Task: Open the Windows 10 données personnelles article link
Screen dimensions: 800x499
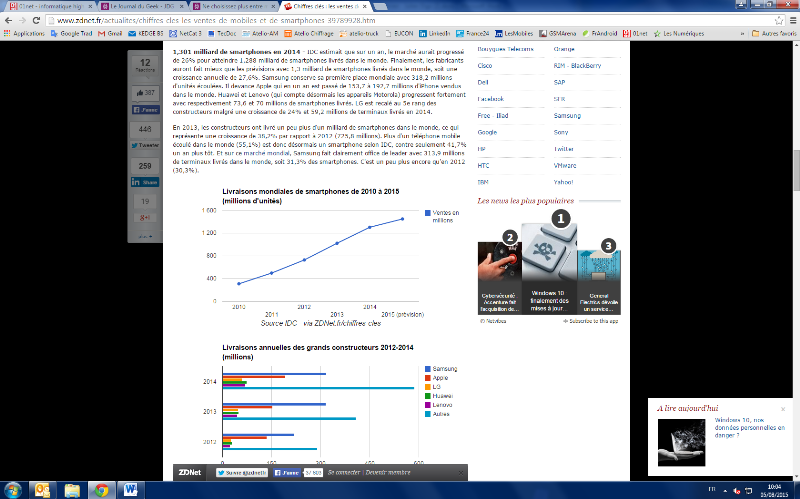Action: tap(749, 428)
